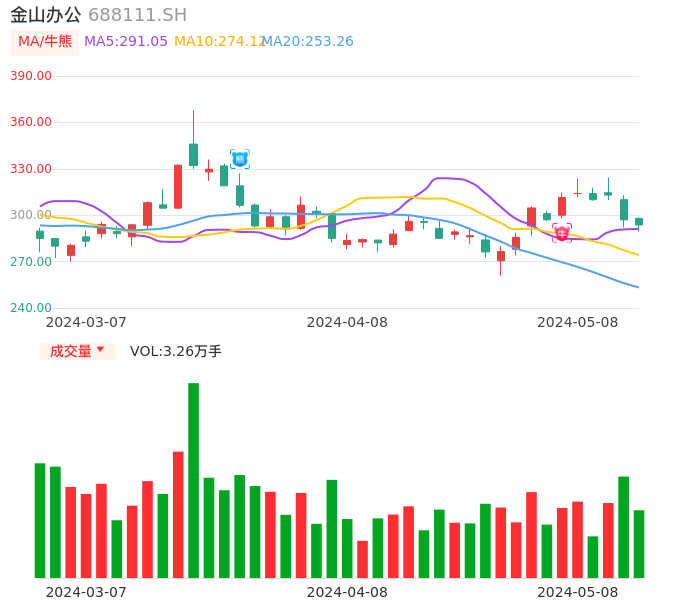
Task: Click the MA/牛熊 indicator button
Action: click(45, 42)
